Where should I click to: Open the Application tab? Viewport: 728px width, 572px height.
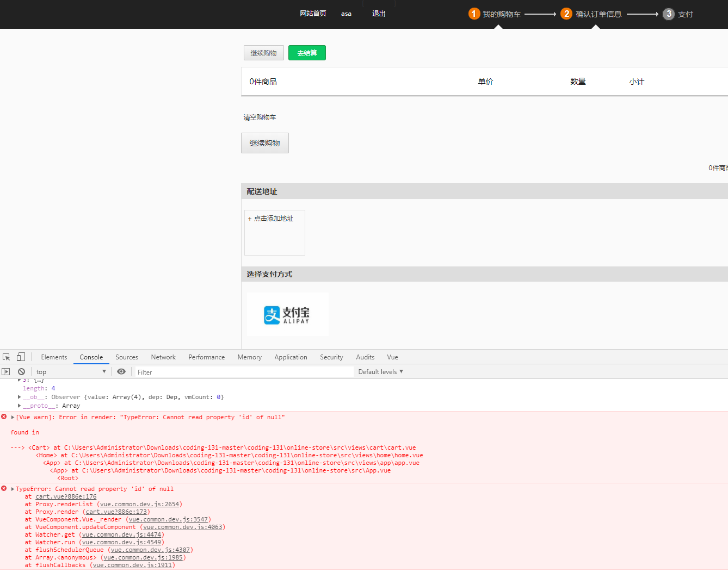291,357
